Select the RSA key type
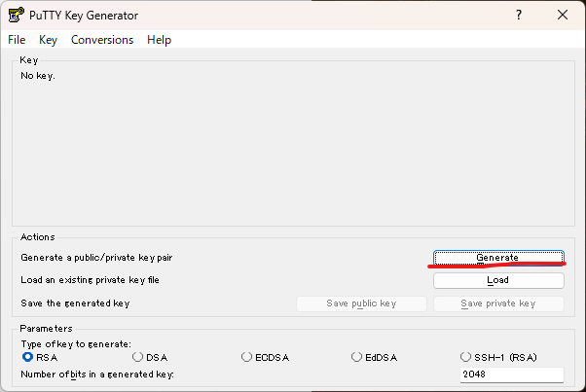The height and width of the screenshot is (392, 586). pyautogui.click(x=27, y=357)
